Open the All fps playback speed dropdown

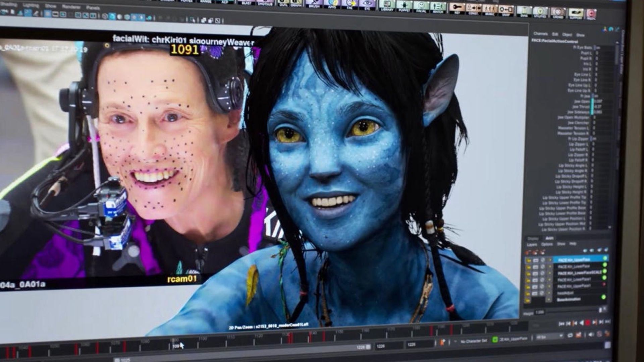549,337
